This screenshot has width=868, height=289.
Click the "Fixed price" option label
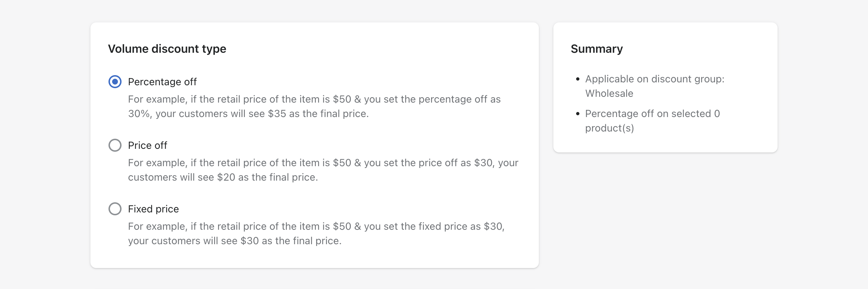tap(153, 209)
